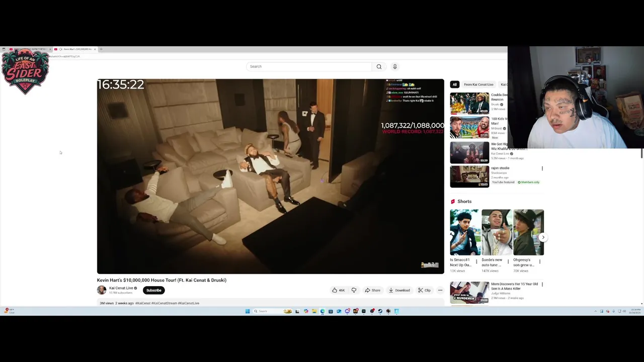Image resolution: width=644 pixels, height=362 pixels.
Task: Open Mom Discovers Her 15 Year Old video thumbnail
Action: pos(469,293)
